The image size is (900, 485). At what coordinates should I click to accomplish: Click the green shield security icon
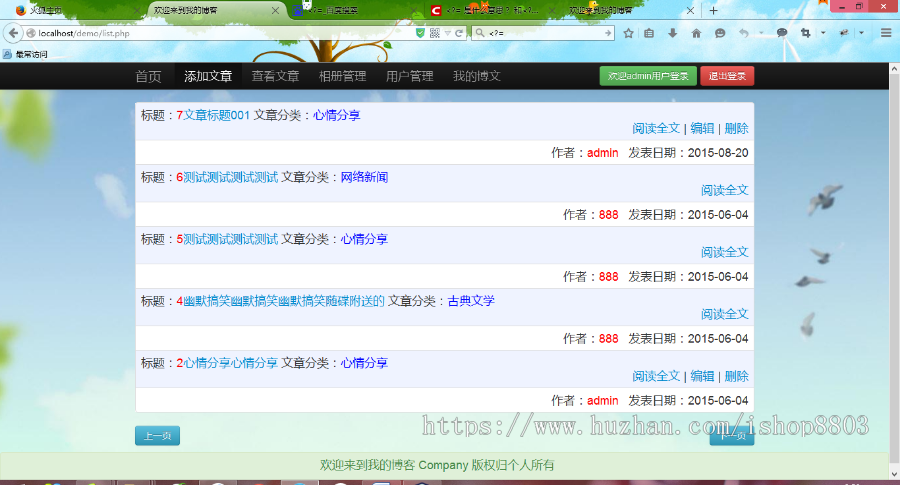[x=420, y=33]
